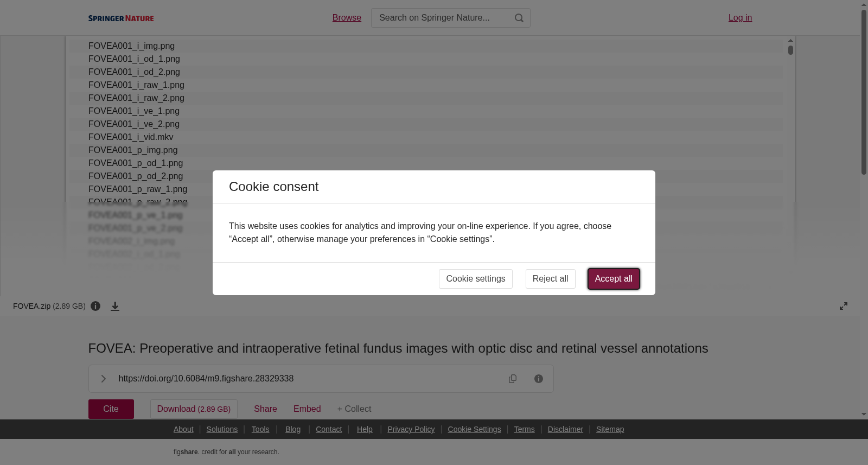Click the file list scrollbar thumb
The image size is (868, 465).
tap(790, 50)
